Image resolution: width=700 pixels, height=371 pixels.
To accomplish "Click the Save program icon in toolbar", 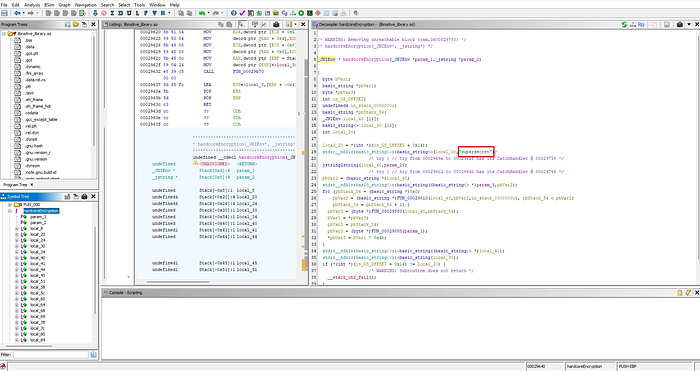I will pos(4,13).
